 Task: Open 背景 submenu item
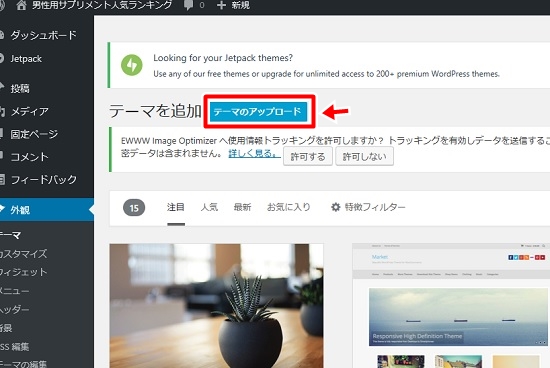6,328
